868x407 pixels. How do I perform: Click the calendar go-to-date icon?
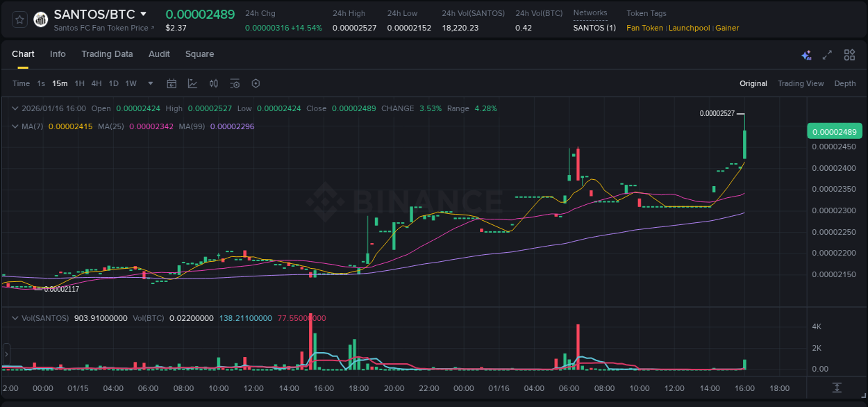coord(172,83)
